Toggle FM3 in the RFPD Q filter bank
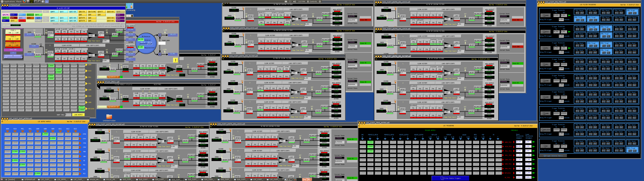 71,52
